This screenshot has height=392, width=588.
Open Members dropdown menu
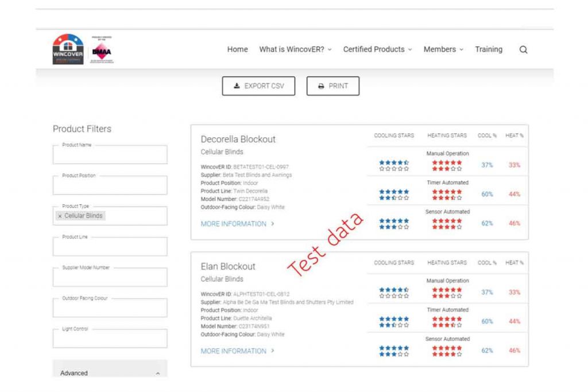click(443, 49)
